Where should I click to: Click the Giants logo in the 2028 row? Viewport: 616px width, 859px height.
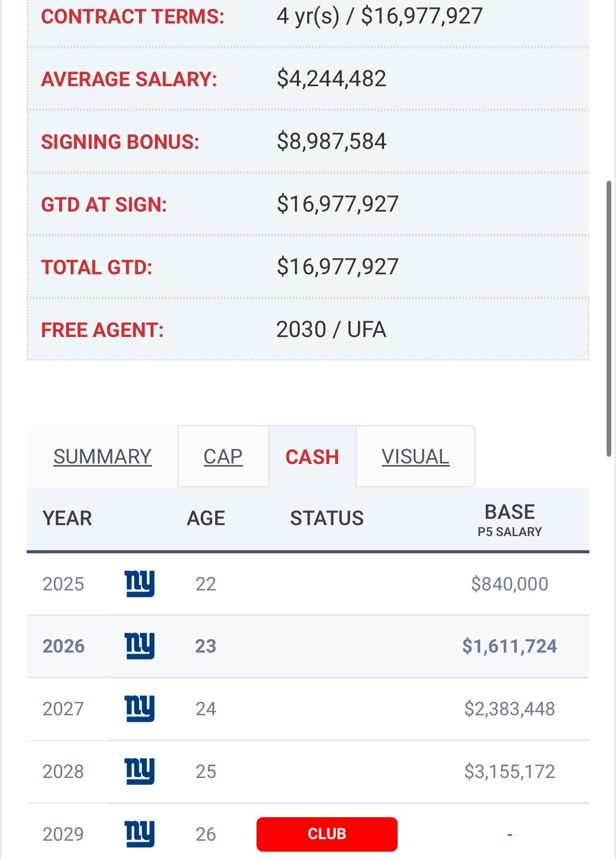(140, 771)
